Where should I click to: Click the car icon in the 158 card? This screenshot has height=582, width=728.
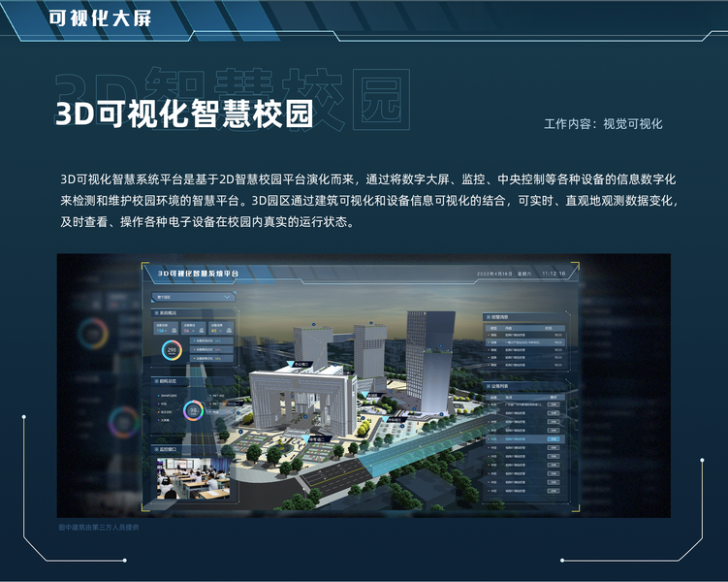coord(174,330)
